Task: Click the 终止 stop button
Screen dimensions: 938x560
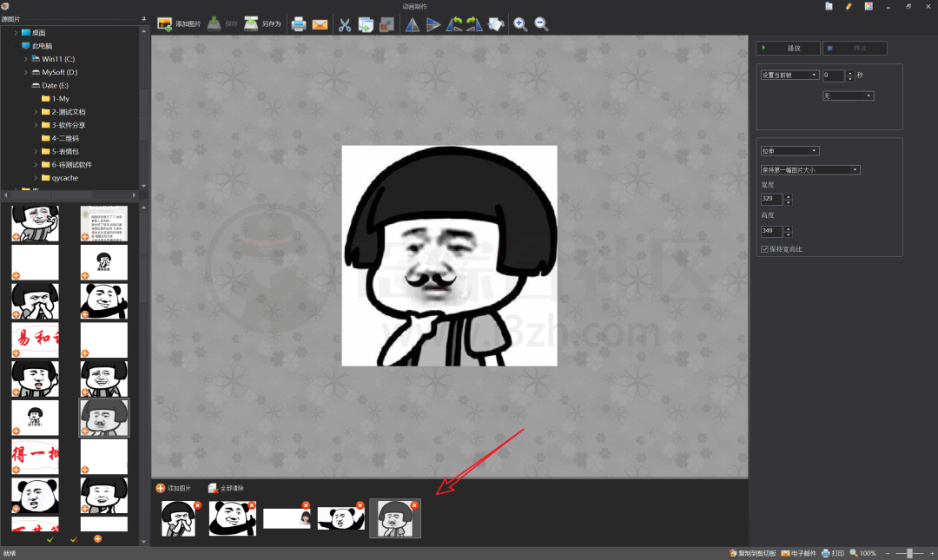Action: pyautogui.click(x=855, y=48)
